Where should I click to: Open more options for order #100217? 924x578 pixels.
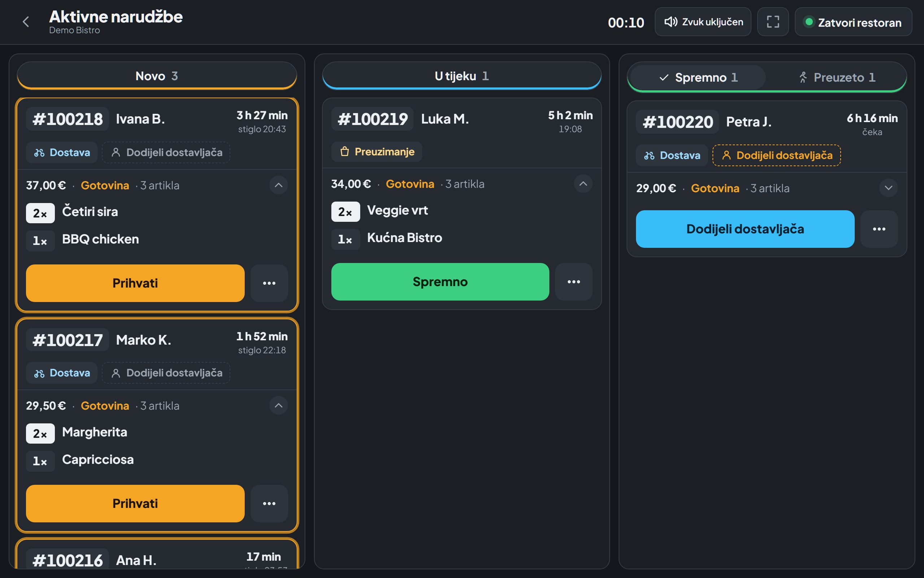coord(269,504)
